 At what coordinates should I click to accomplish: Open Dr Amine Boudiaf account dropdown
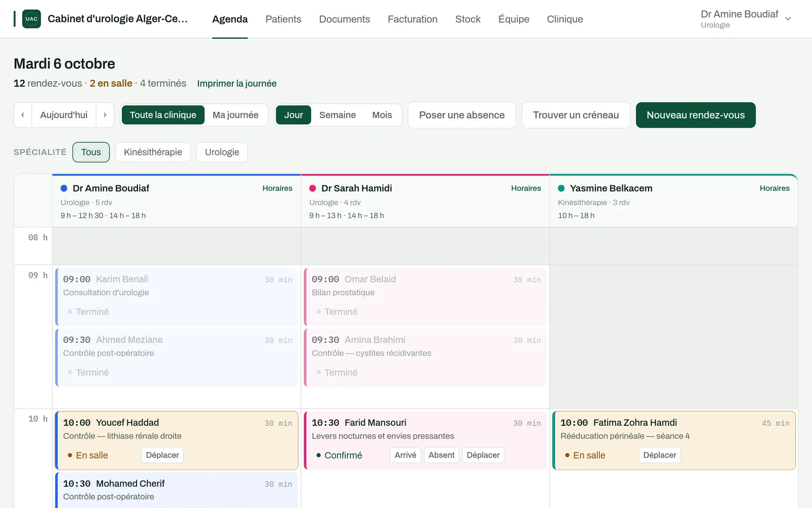[746, 19]
